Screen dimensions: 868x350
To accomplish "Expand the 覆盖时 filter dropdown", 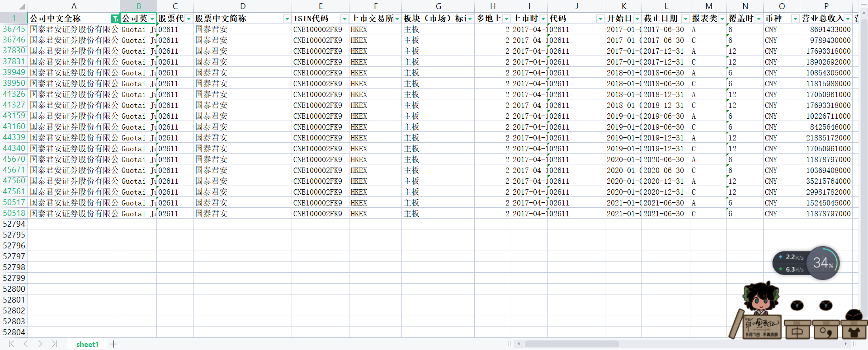I will click(759, 19).
